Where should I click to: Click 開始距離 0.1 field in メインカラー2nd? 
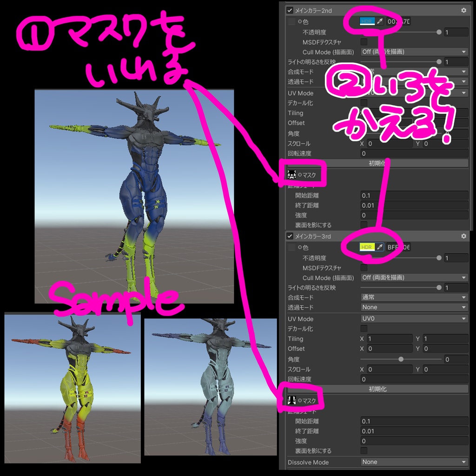(414, 195)
